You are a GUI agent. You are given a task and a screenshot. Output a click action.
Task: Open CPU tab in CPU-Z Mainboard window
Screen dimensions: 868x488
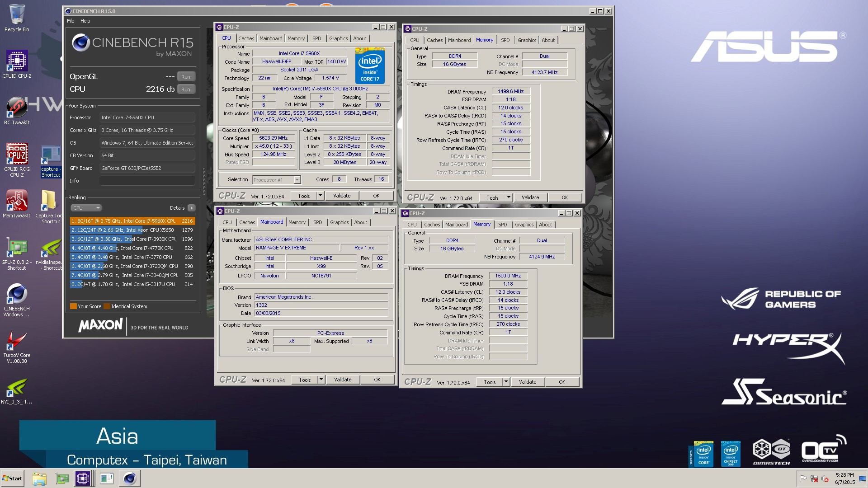[227, 222]
